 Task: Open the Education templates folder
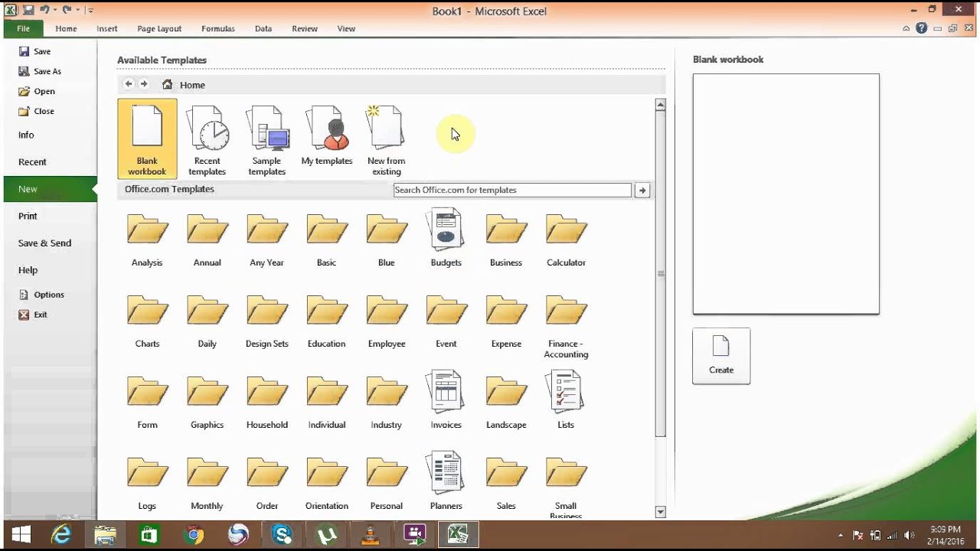(327, 320)
